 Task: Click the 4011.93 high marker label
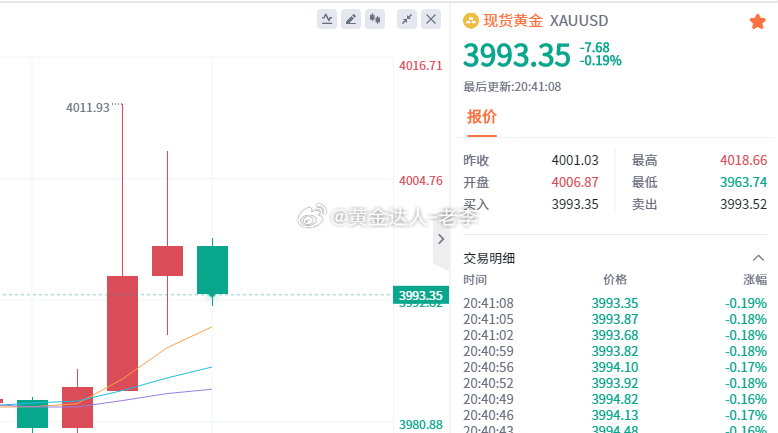pos(87,108)
